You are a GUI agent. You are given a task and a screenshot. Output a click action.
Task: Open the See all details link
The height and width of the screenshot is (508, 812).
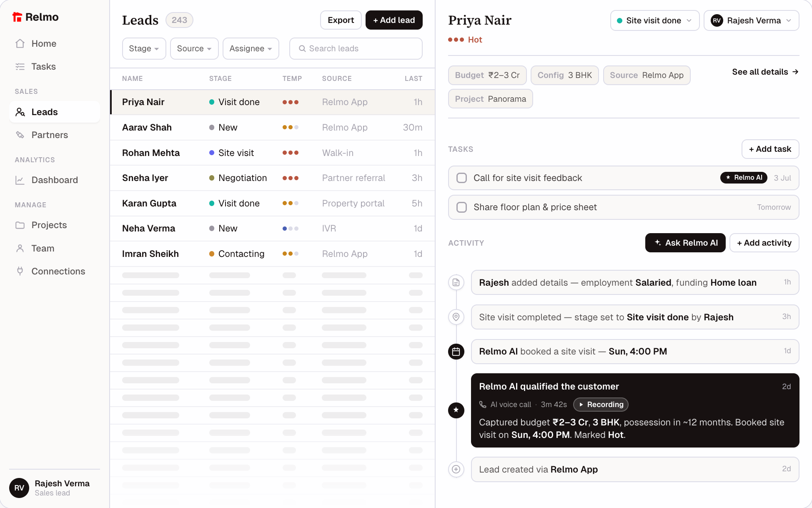[x=765, y=72]
